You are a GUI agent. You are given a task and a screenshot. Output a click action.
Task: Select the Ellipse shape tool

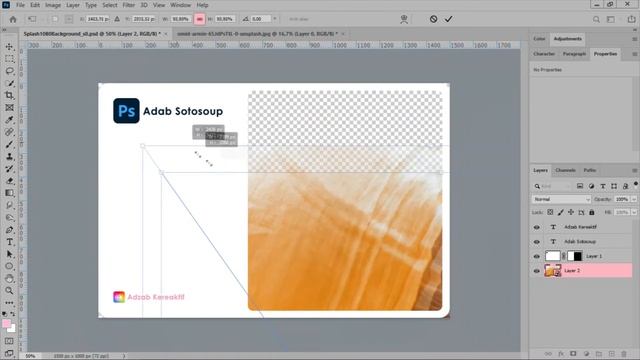[9, 267]
